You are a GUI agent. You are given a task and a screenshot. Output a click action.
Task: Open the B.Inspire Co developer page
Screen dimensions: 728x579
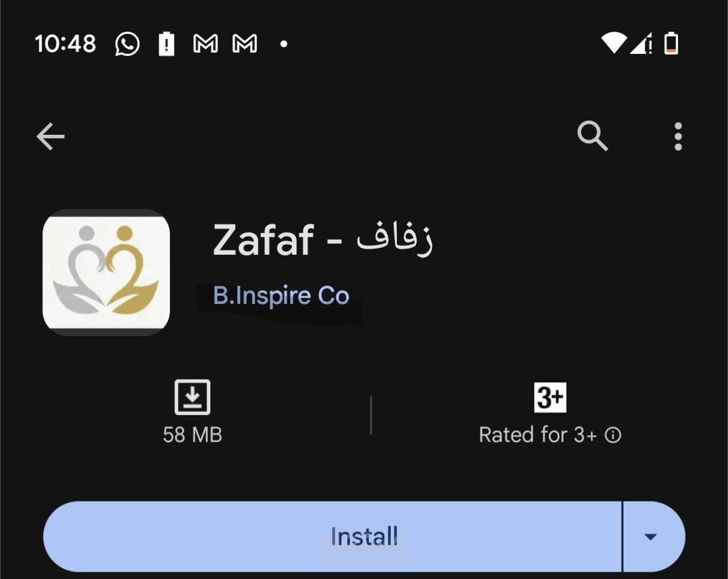click(x=281, y=295)
